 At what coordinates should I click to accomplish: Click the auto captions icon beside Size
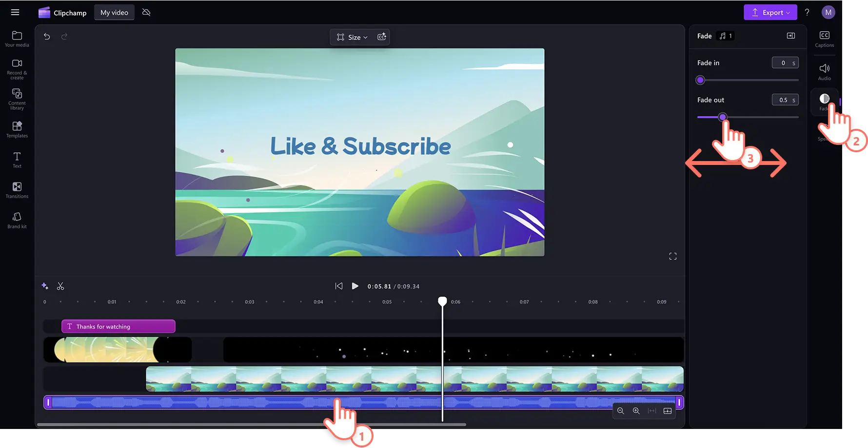[382, 37]
